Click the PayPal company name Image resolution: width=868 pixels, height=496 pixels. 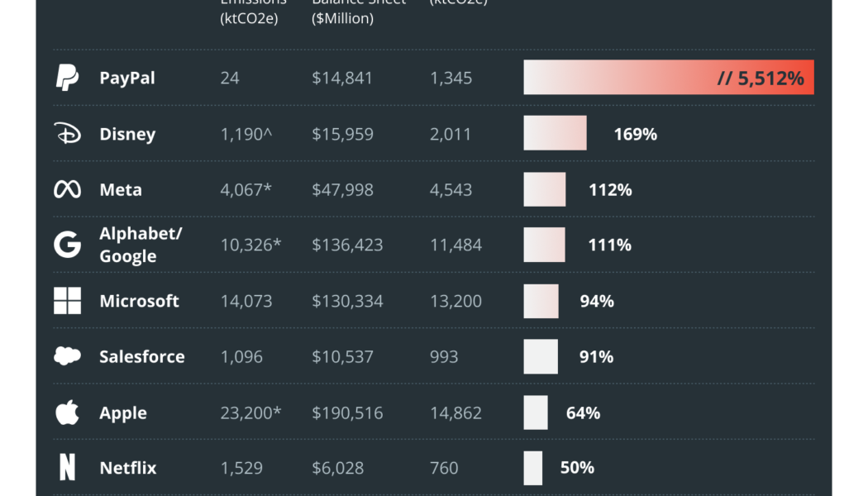pos(127,78)
